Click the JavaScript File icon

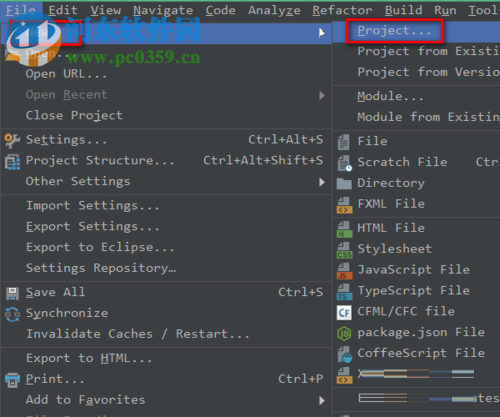click(344, 271)
